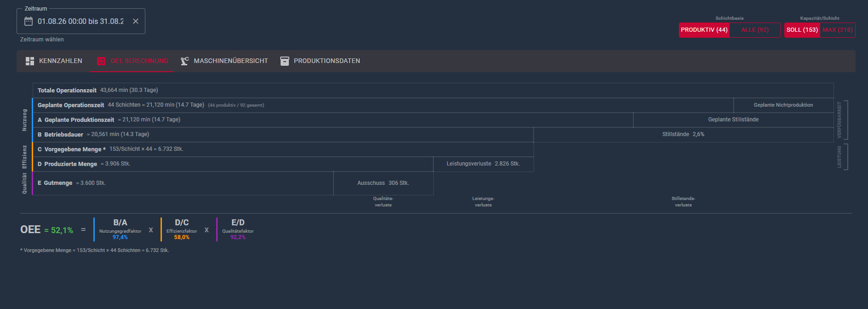Screen dimensions: 868x309
Task: Click the Vorgegebene Menge footnote text
Action: pos(95,250)
